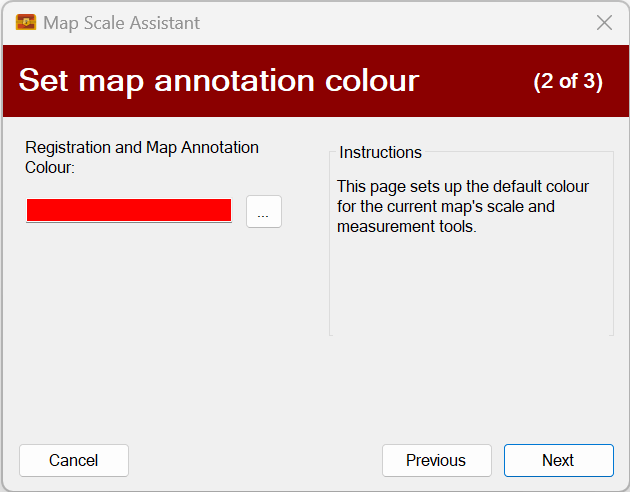Viewport: 630px width, 492px height.
Task: Go back with the Previous button
Action: click(436, 460)
